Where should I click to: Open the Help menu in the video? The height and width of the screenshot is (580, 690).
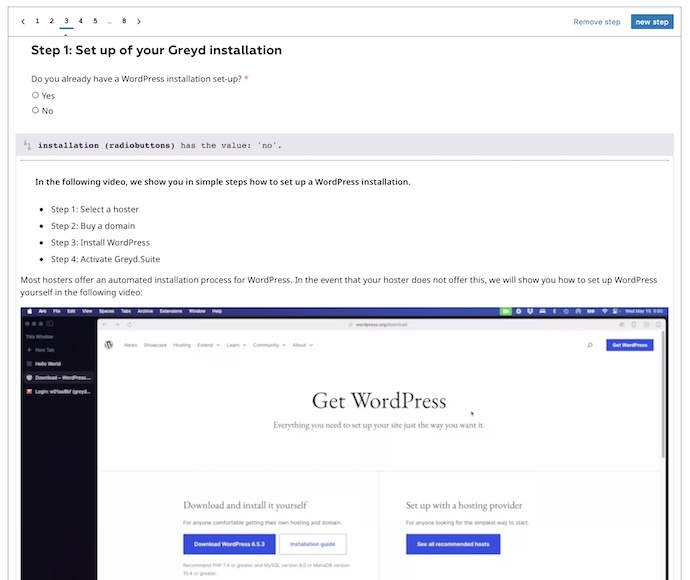click(217, 311)
